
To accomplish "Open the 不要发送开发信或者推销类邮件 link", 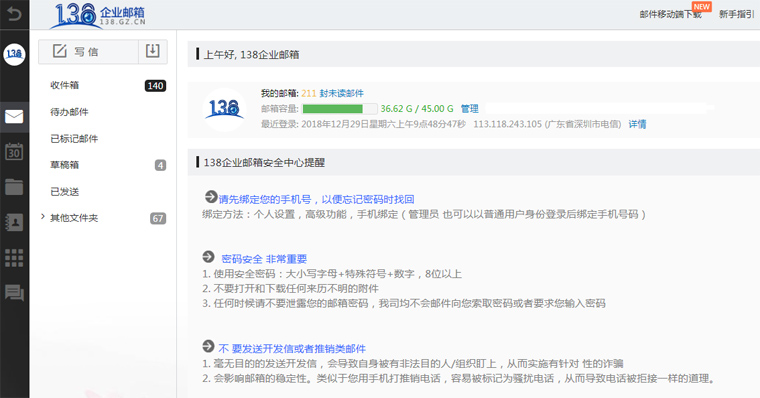I will [292, 349].
